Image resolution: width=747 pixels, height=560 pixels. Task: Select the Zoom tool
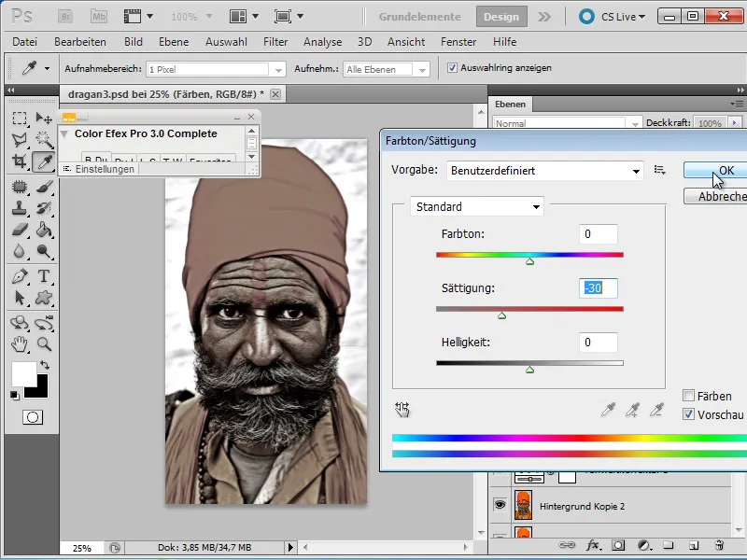44,343
